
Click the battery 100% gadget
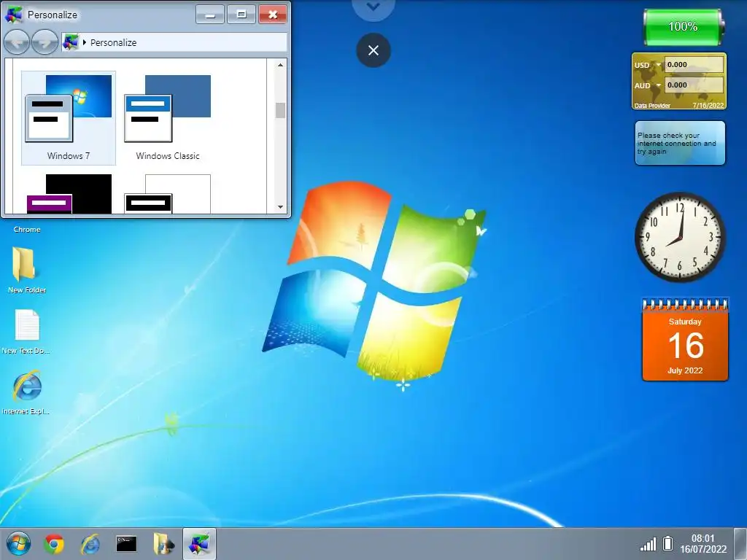(683, 27)
